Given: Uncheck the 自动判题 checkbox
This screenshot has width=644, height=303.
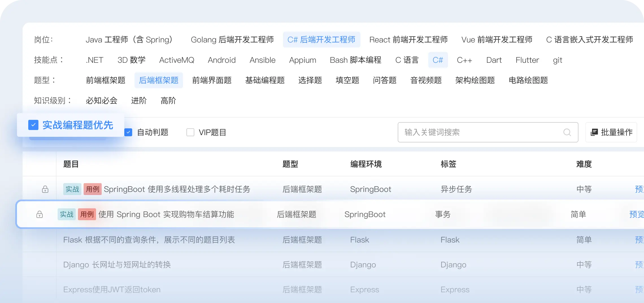Looking at the screenshot, I should pos(129,132).
